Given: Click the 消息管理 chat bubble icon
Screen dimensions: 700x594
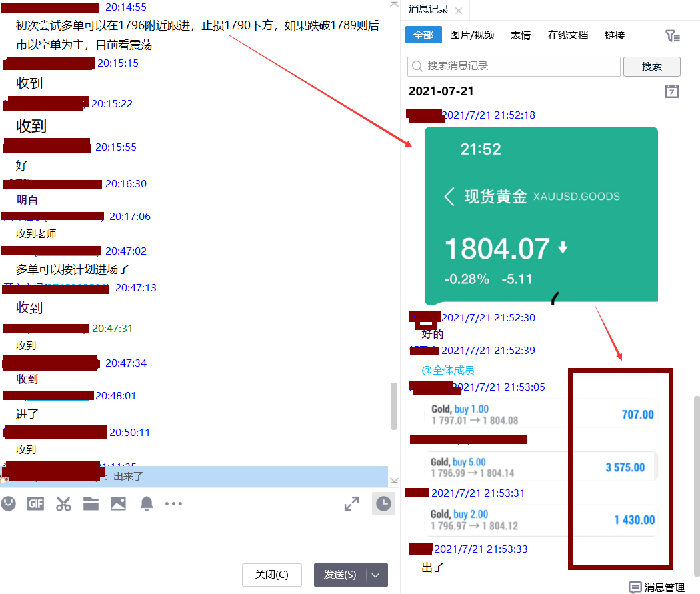Looking at the screenshot, I should point(635,587).
